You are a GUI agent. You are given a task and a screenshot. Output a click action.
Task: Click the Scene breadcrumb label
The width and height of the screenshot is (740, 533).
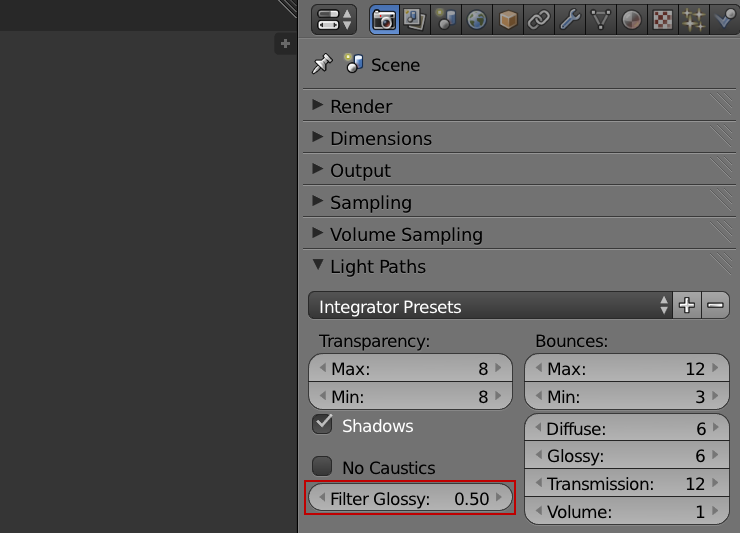click(x=395, y=65)
